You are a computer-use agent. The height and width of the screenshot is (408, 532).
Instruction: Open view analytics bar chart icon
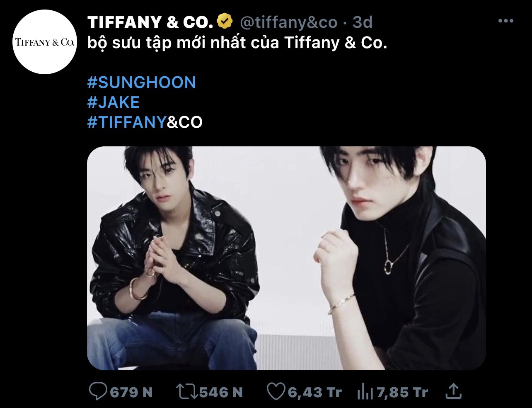(365, 392)
